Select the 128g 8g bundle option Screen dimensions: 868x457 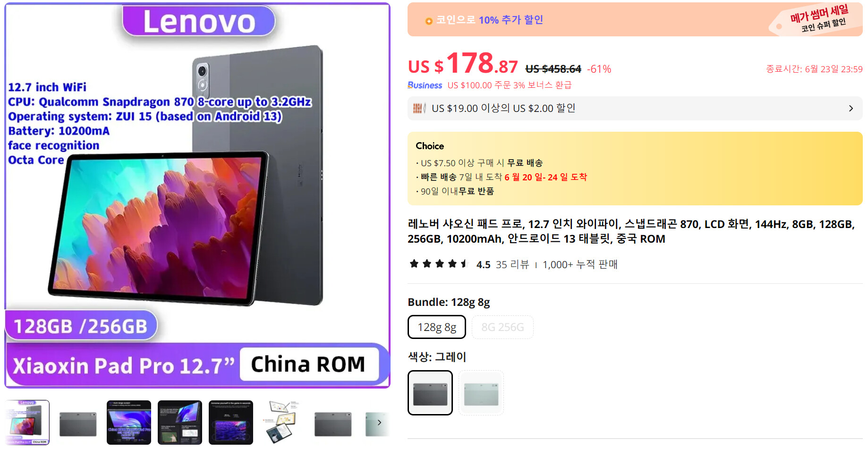pos(437,327)
